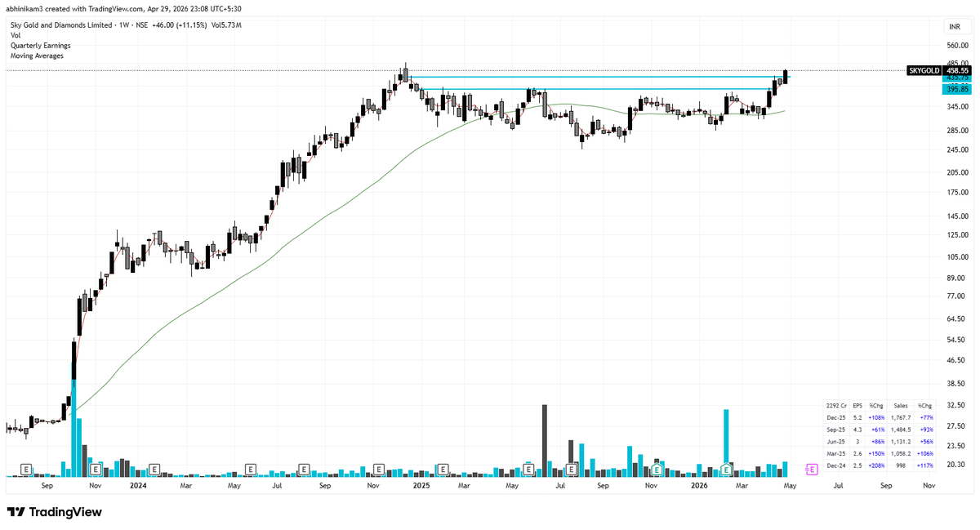
Task: Click the EPS column header in earnings table
Action: pyautogui.click(x=857, y=405)
